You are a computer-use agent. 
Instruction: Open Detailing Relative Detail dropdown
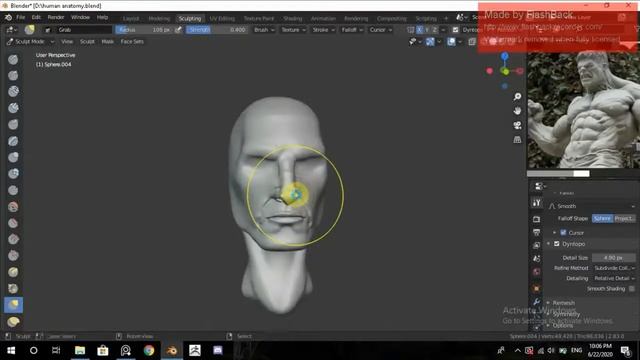(x=614, y=278)
